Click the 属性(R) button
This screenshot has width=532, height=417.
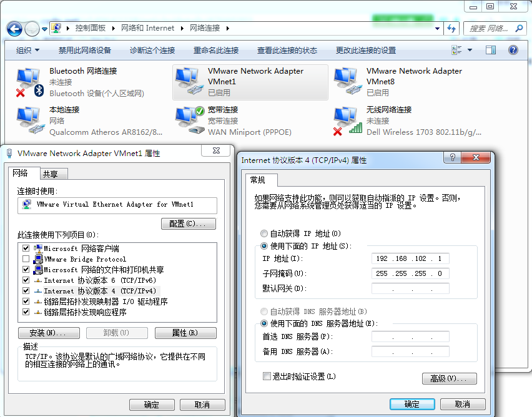185,333
